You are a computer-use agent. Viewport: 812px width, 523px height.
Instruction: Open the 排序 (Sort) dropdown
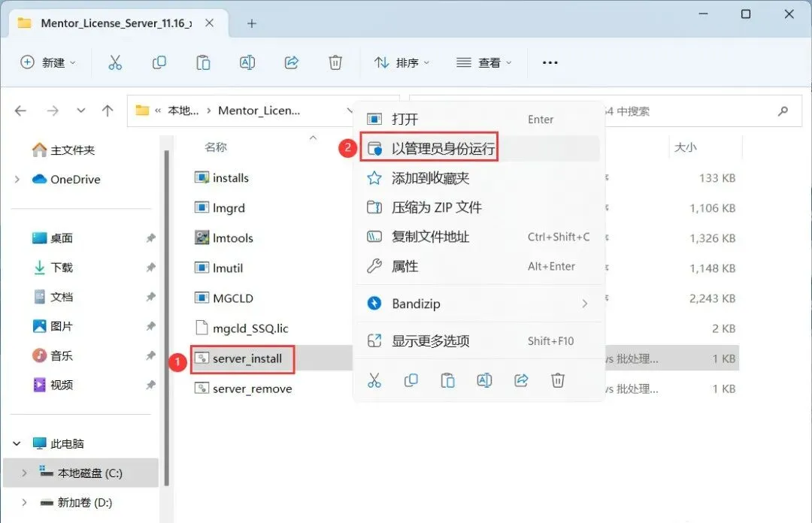401,62
